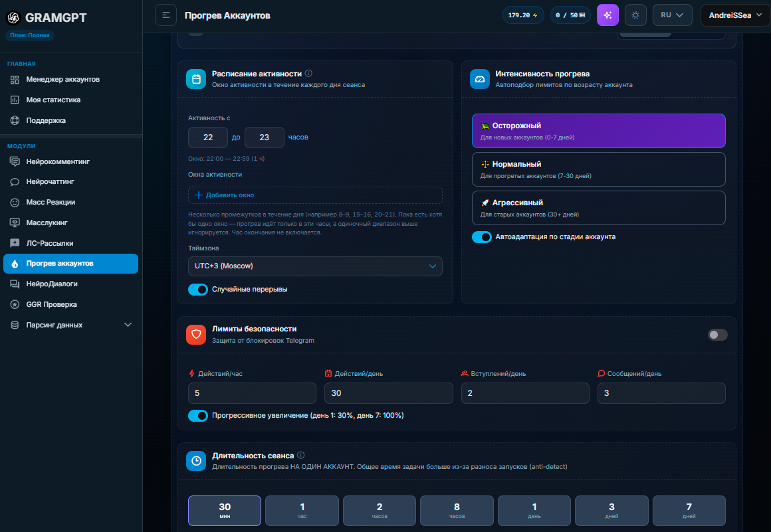Enable the Лимиты безопасности switch
This screenshot has height=532, width=771.
(717, 335)
